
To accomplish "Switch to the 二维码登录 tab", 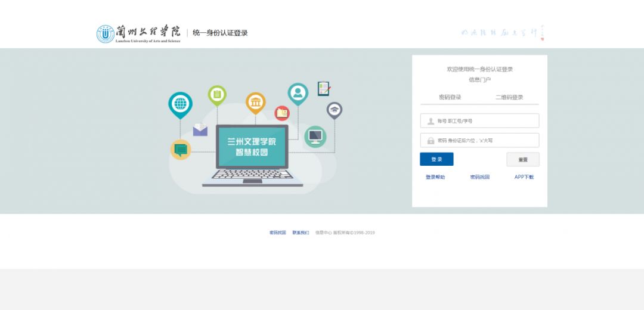I will click(x=509, y=97).
